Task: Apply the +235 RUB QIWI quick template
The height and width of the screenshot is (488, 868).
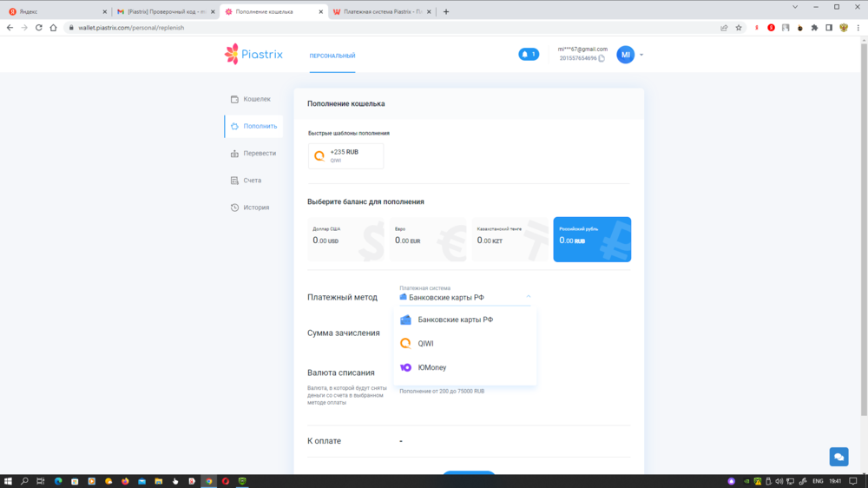Action: pos(345,156)
